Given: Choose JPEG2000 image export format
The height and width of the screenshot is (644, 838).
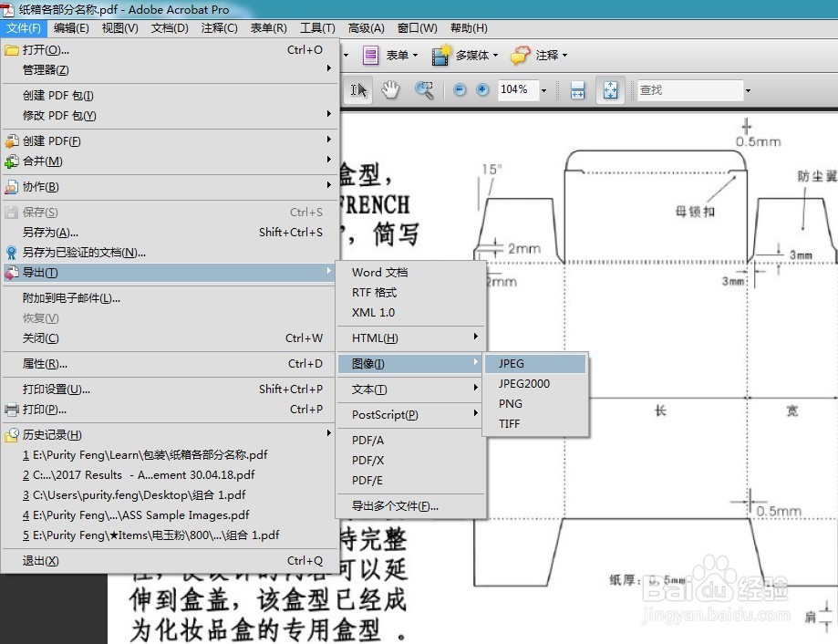Looking at the screenshot, I should point(535,384).
